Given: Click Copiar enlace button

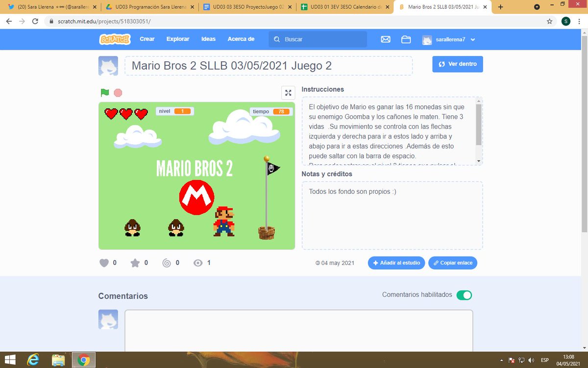Looking at the screenshot, I should pos(453,263).
